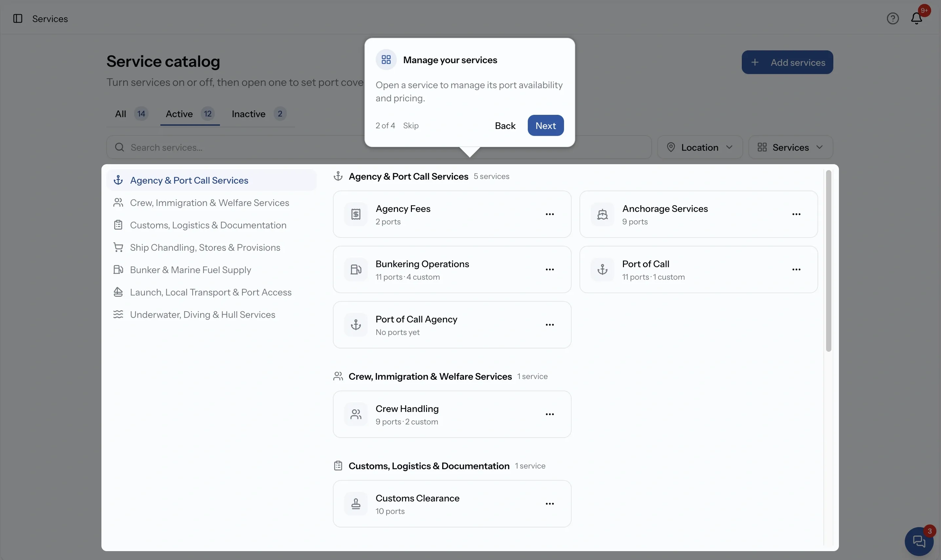
Task: Click the Services breadcrumb title
Action: tap(50, 18)
